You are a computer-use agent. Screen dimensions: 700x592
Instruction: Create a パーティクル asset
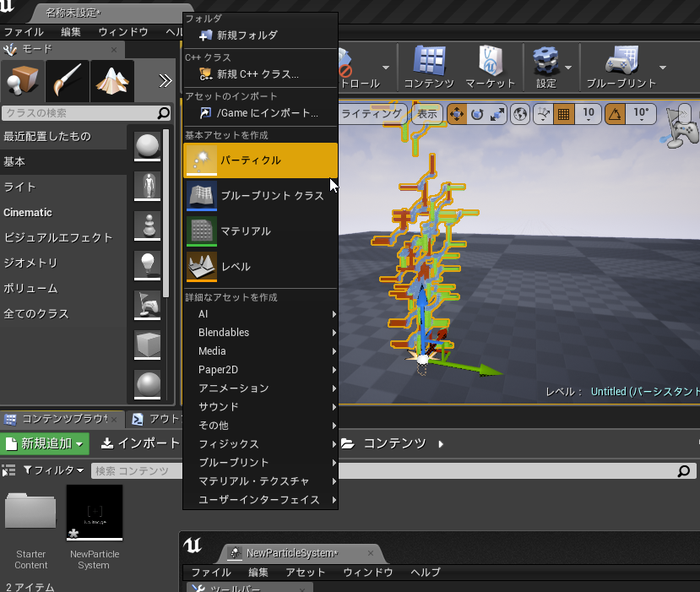[x=260, y=160]
